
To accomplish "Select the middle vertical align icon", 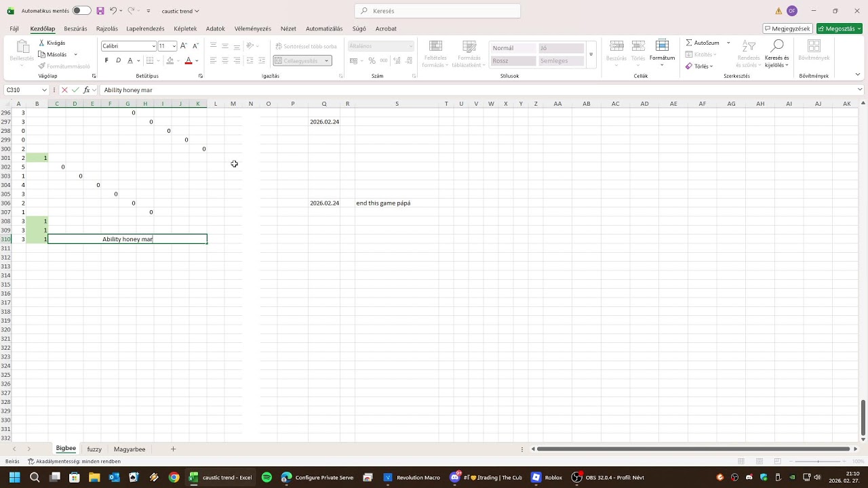I will tap(224, 45).
